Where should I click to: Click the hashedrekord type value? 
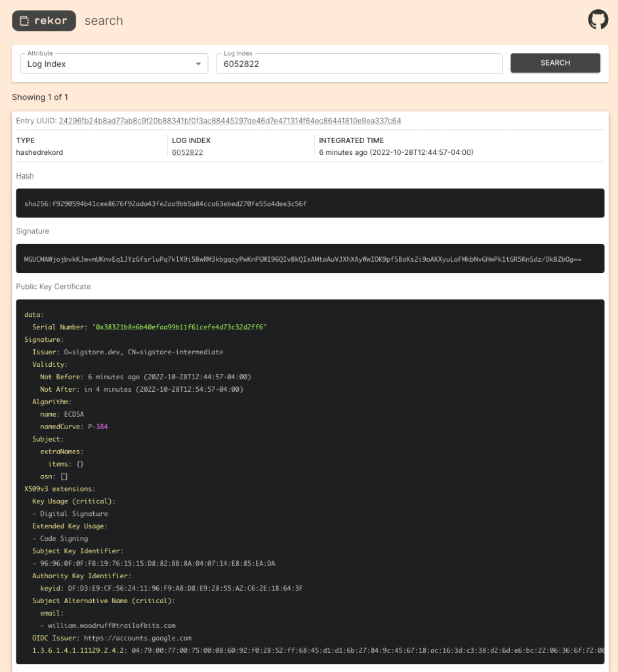click(39, 152)
